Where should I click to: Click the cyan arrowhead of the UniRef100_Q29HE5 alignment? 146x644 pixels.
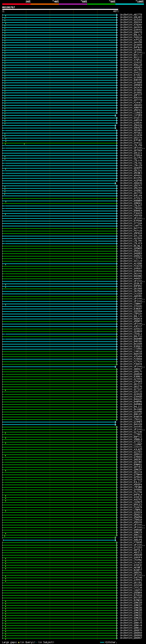pyautogui.click(x=116, y=422)
